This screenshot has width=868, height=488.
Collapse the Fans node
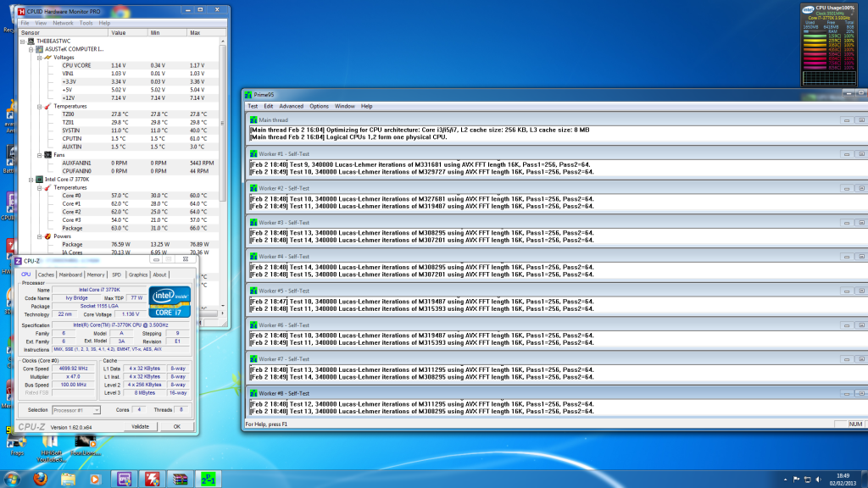39,155
